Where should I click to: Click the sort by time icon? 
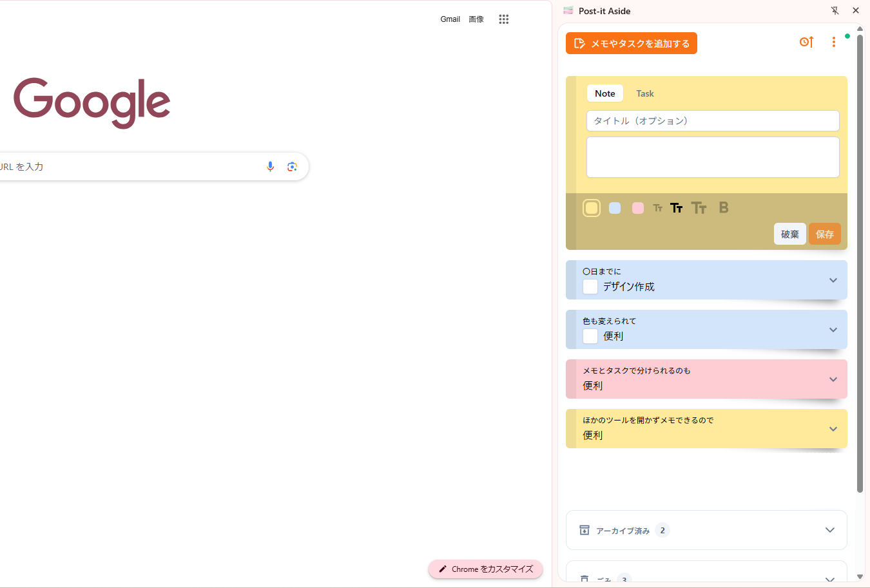pos(806,42)
